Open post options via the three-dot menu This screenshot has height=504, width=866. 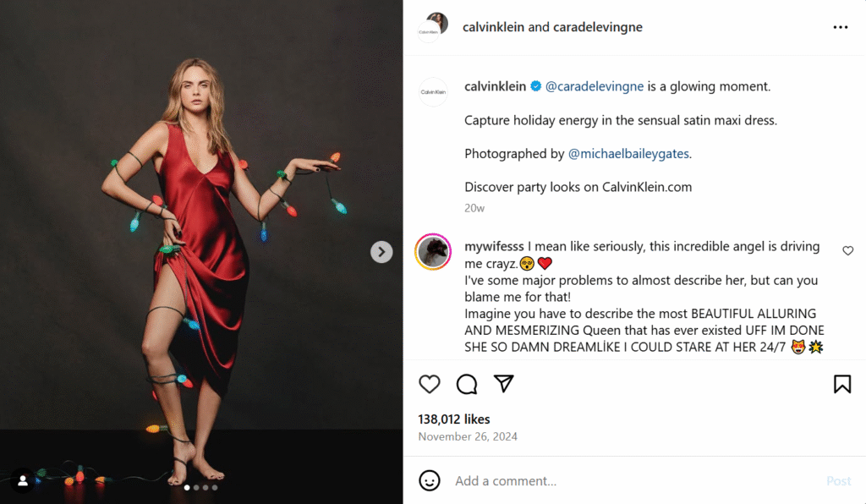tap(840, 26)
